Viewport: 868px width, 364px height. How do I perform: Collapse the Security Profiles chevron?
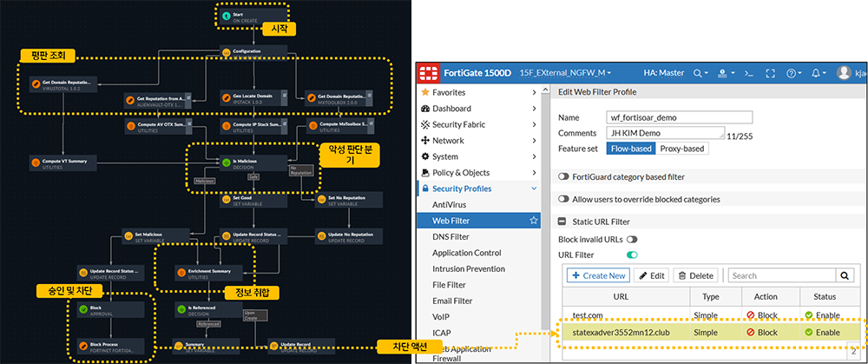pos(534,189)
